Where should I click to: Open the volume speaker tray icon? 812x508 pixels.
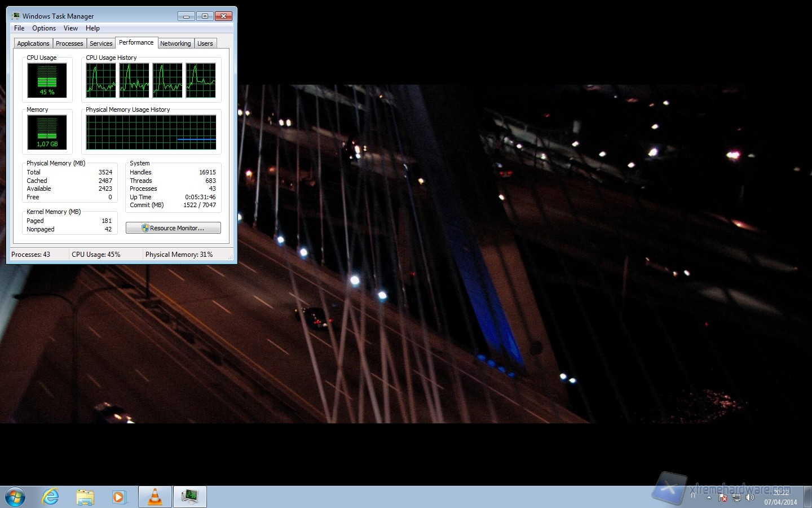[749, 497]
